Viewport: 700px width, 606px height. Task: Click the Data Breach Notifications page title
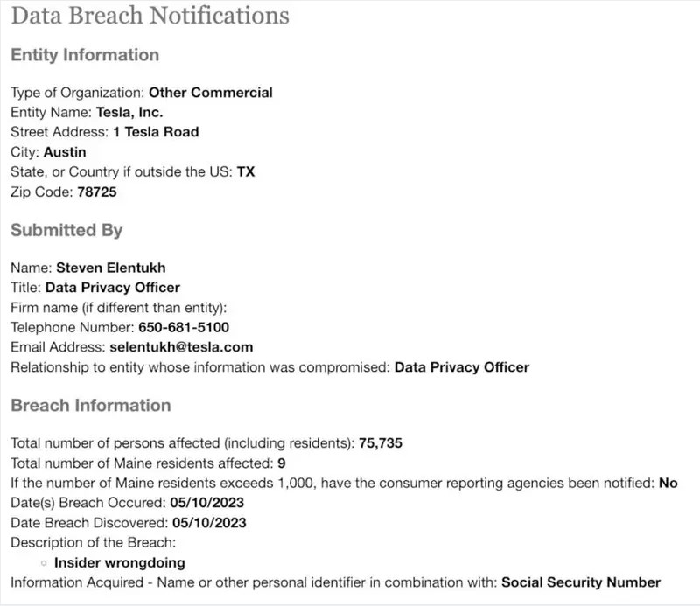click(150, 16)
